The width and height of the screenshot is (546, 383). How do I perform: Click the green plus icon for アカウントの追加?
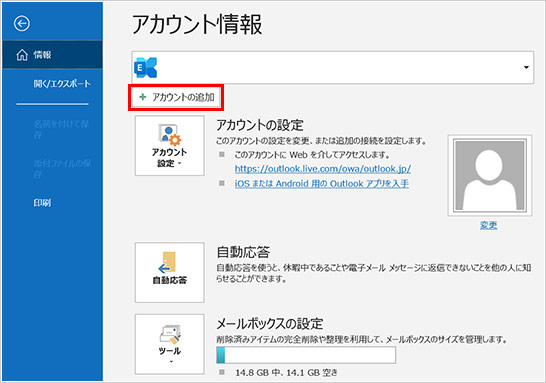(142, 97)
